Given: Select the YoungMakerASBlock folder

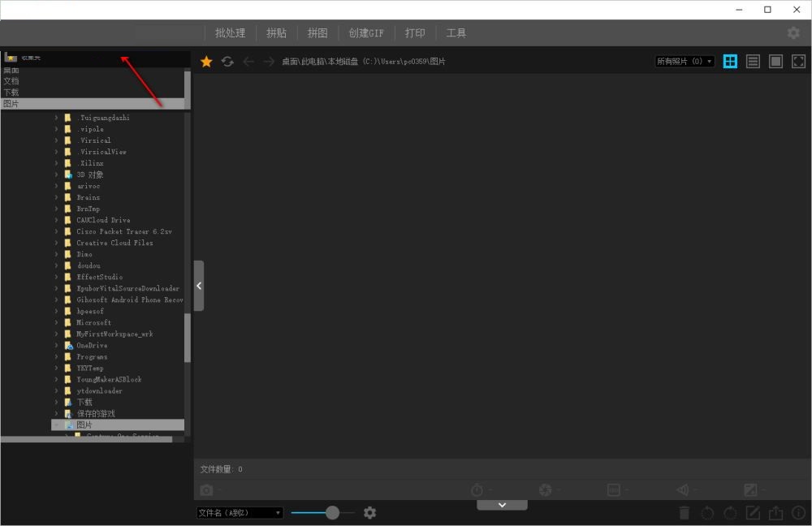Looking at the screenshot, I should pos(110,380).
